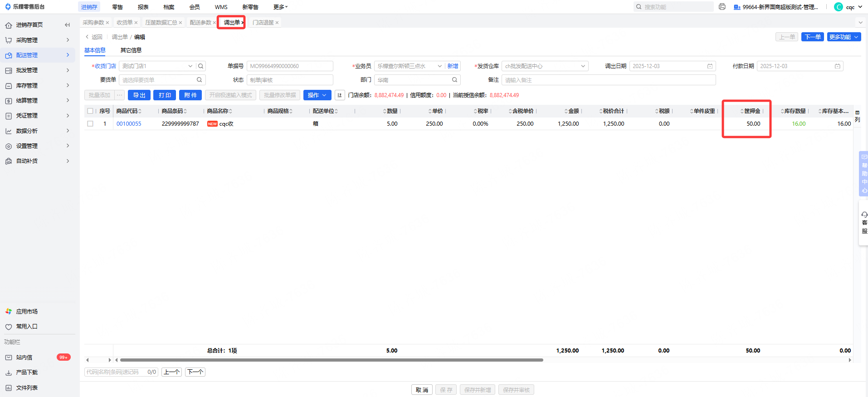The height and width of the screenshot is (397, 868).
Task: Click the search icon for 部门
Action: 454,80
